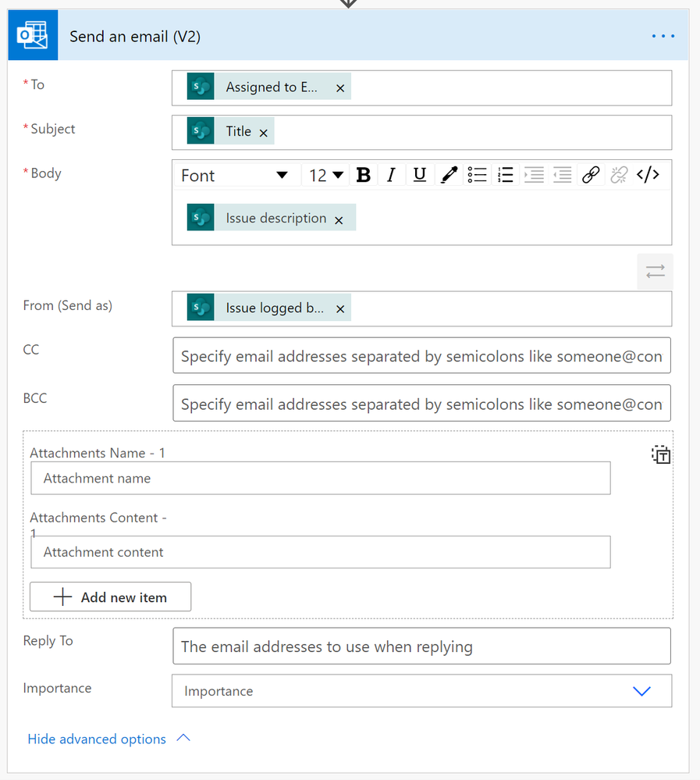Remove the Assigned to E... token
The height and width of the screenshot is (780, 700).
[x=340, y=88]
